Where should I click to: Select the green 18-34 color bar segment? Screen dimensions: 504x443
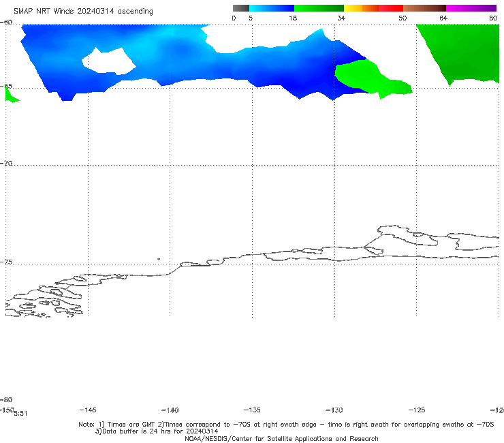point(319,8)
